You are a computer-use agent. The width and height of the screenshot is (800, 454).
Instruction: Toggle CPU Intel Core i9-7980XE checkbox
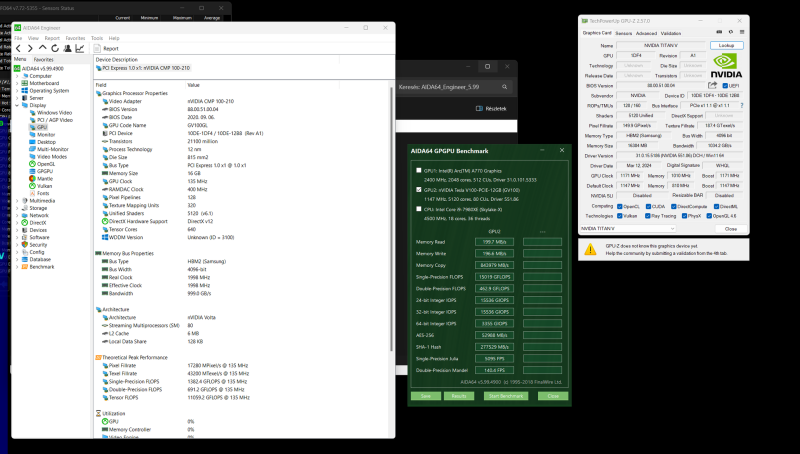tap(419, 209)
